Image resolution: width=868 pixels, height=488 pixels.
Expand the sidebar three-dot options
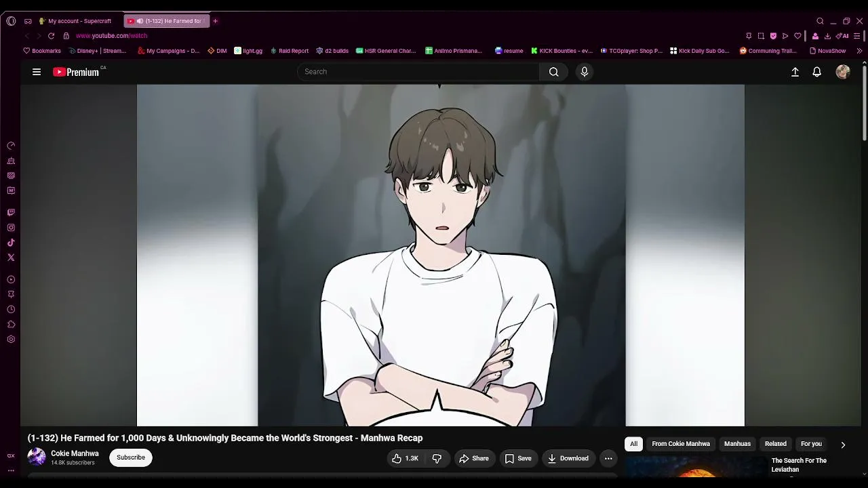(11, 470)
